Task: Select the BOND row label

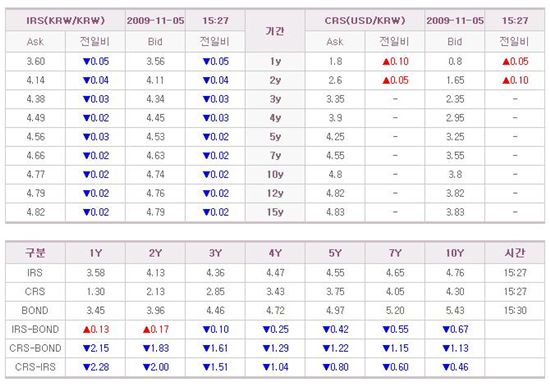Action: click(x=35, y=311)
